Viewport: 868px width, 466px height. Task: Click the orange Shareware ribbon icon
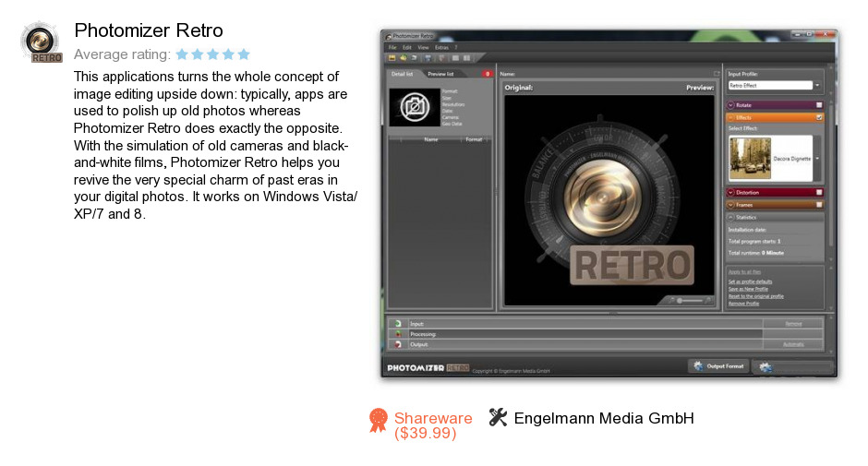378,420
